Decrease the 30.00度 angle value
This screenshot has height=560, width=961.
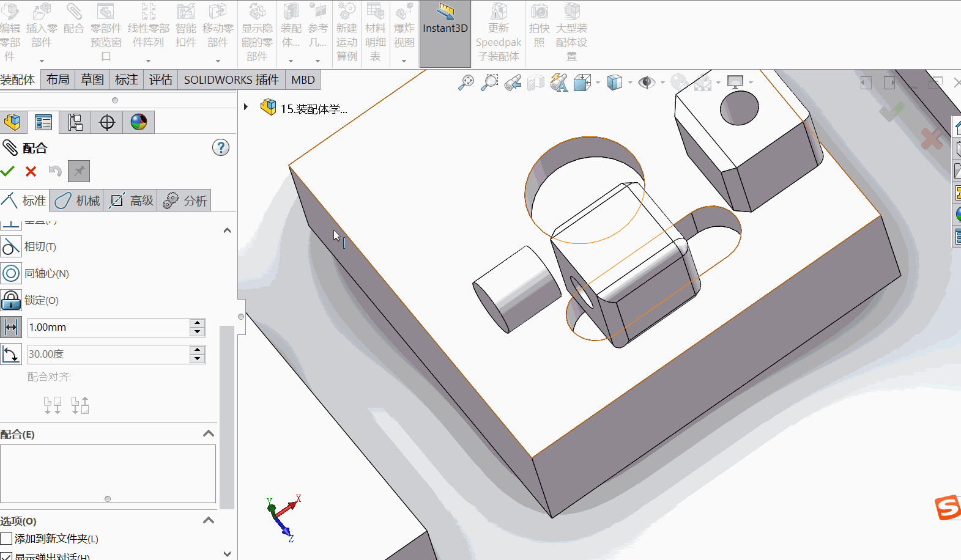[197, 359]
